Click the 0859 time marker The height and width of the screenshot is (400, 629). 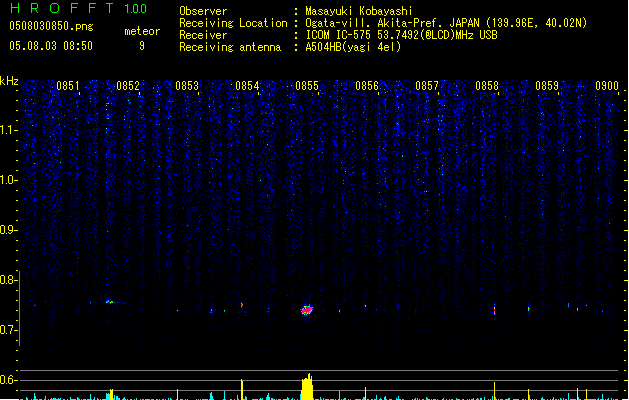coord(547,86)
